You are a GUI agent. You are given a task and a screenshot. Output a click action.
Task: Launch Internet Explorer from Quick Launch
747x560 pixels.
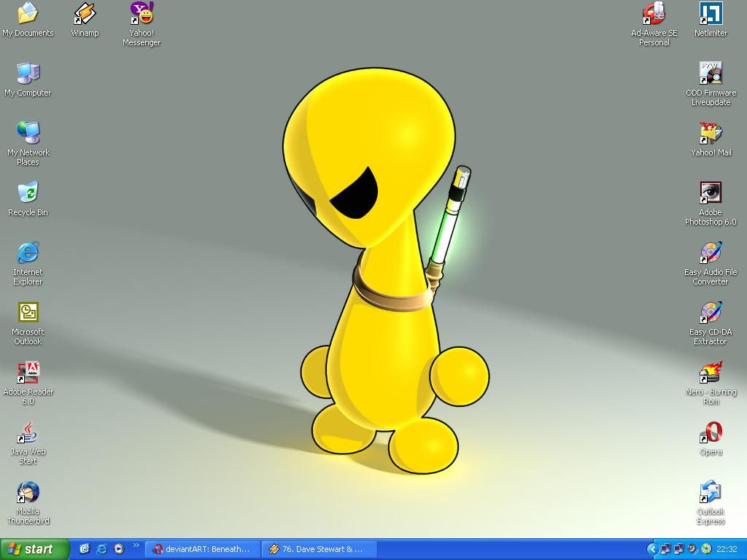(101, 549)
